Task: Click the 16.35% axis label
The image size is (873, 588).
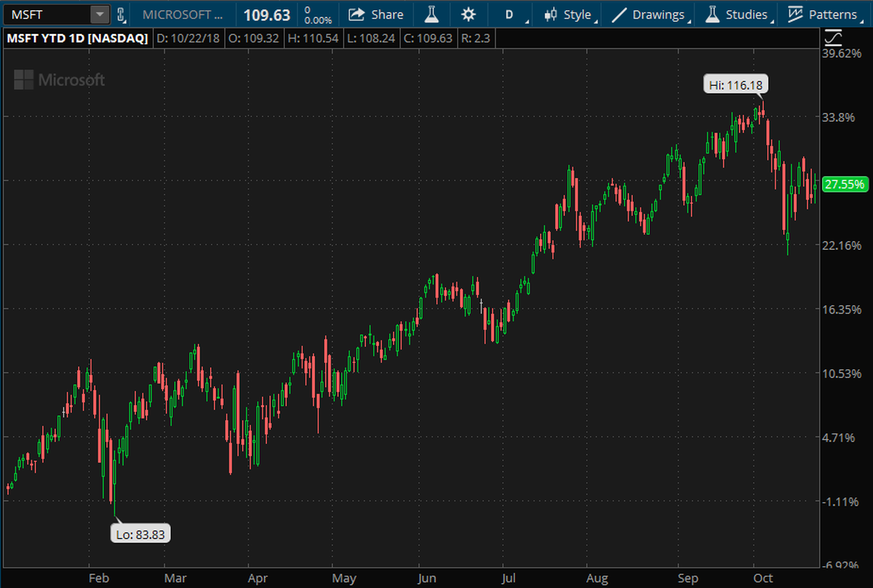Action: 841,309
